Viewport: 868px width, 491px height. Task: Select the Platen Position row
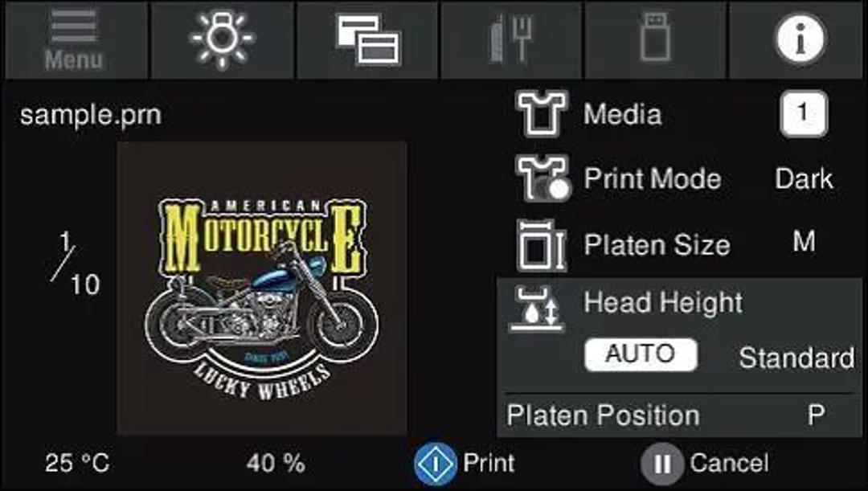tap(679, 415)
